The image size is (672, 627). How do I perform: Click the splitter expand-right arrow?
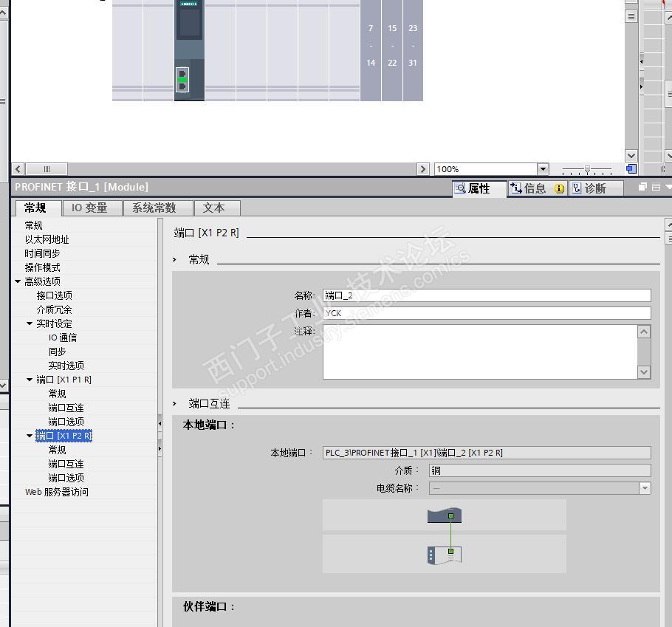(160, 449)
